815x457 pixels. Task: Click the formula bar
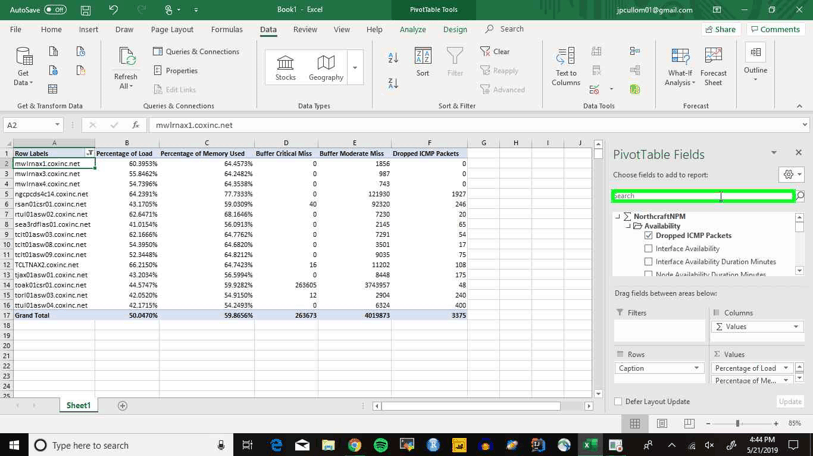[477, 125]
